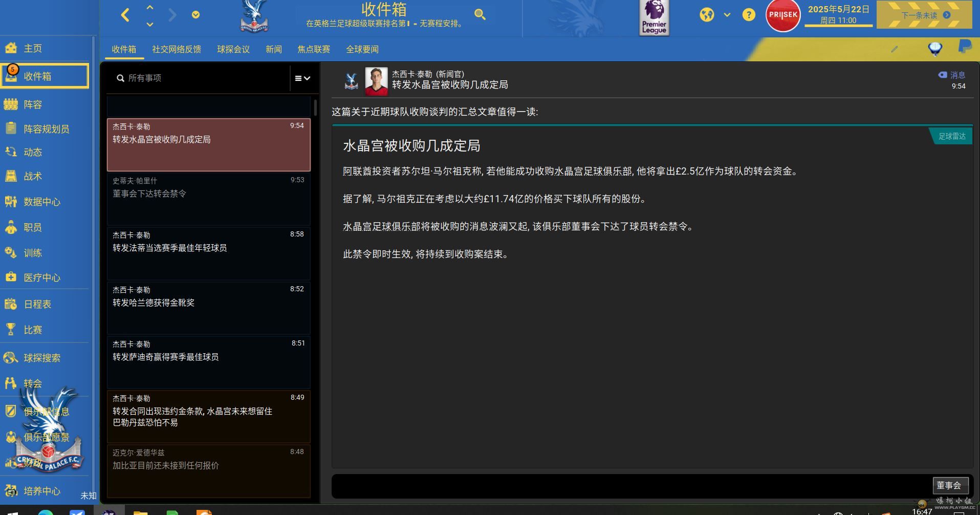Click the down chevron in navigation
Viewport: 980px width, 515px height.
coord(149,24)
